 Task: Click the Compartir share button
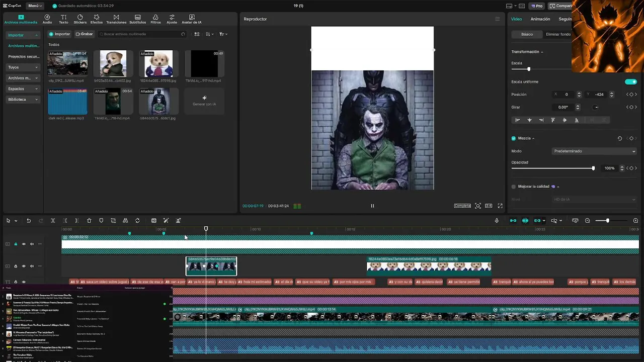(560, 6)
